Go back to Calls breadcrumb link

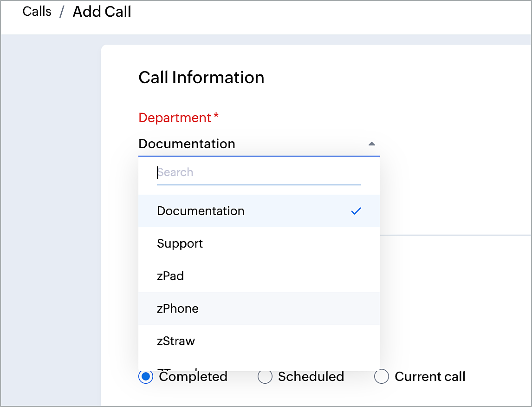[37, 11]
